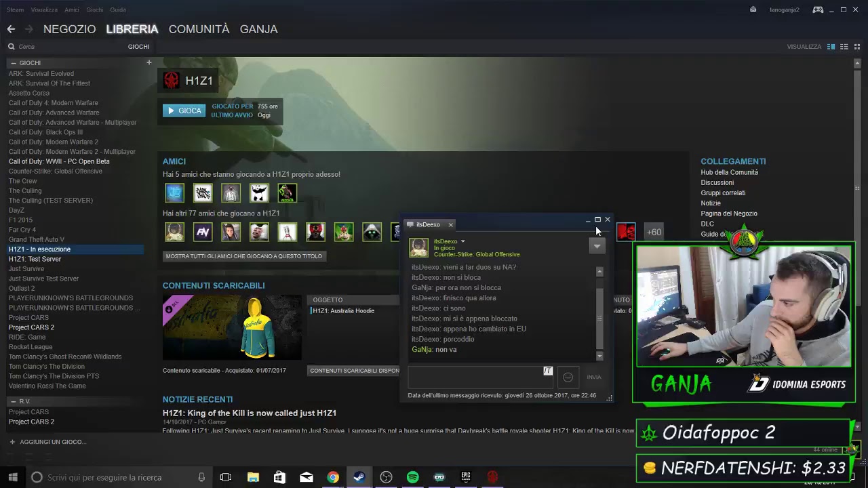The height and width of the screenshot is (488, 868).
Task: Open Spotify from the taskbar
Action: pyautogui.click(x=413, y=477)
